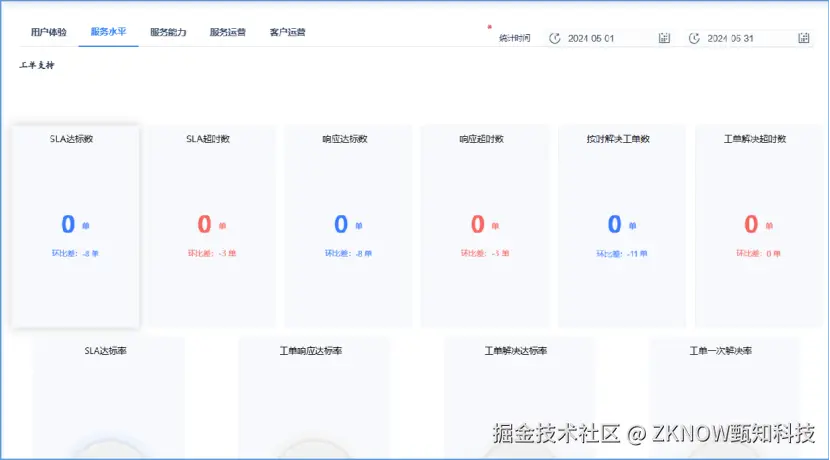Click the blue 0 value in 按时解决工单数
The image size is (830, 460).
click(615, 224)
